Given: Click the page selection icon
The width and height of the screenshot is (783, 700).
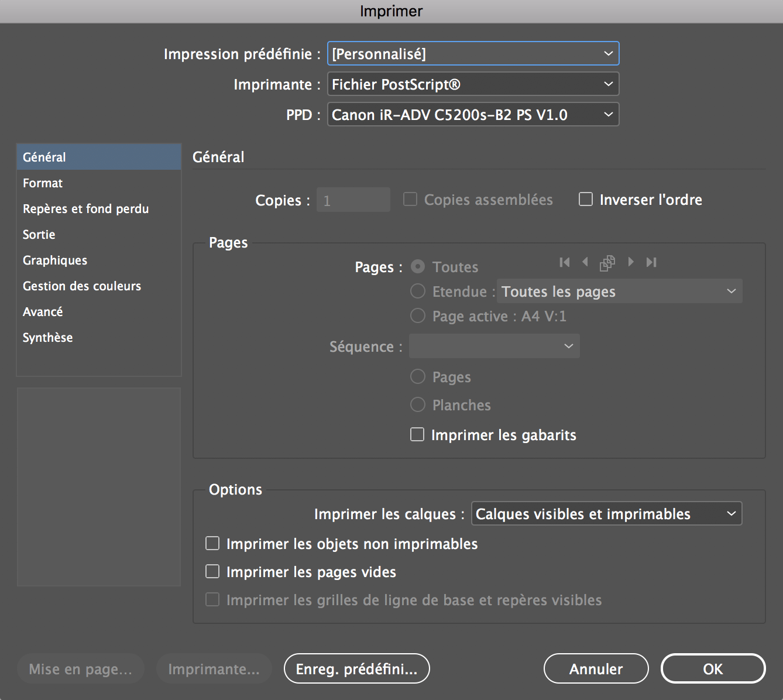Looking at the screenshot, I should (607, 263).
